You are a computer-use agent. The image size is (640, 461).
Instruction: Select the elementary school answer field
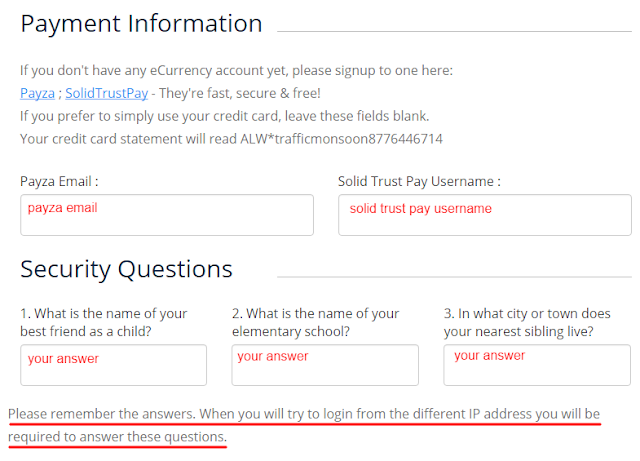(325, 365)
